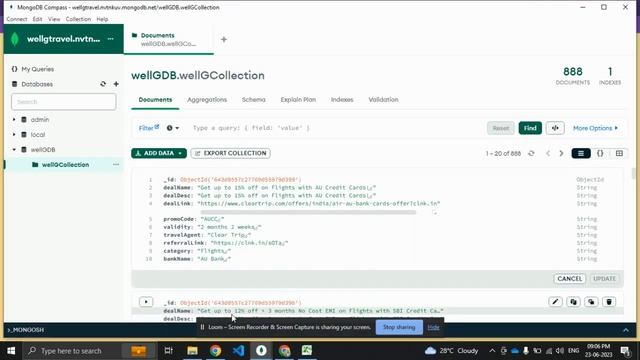Viewport: 640px width, 360px height.
Task: Cancel the document edit
Action: tap(569, 279)
